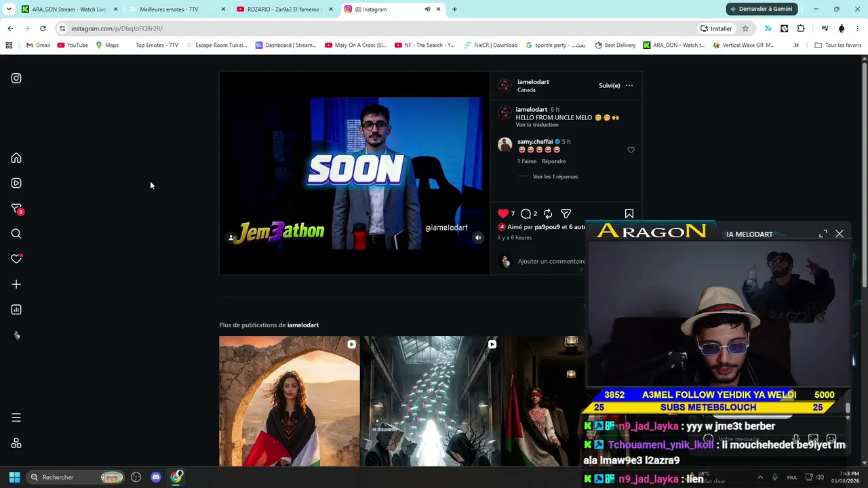Open the 1 J'aime comment likes
Image resolution: width=868 pixels, height=488 pixels.
point(527,161)
